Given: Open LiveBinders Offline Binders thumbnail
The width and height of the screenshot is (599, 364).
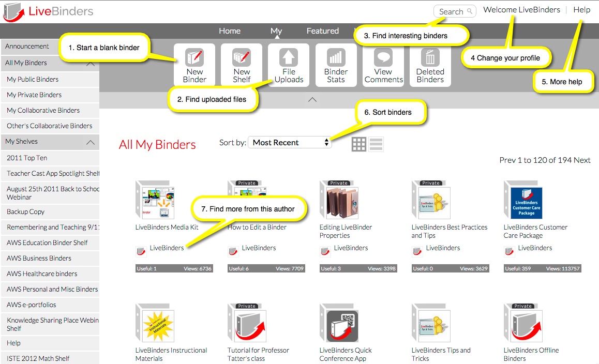Looking at the screenshot, I should pyautogui.click(x=524, y=323).
